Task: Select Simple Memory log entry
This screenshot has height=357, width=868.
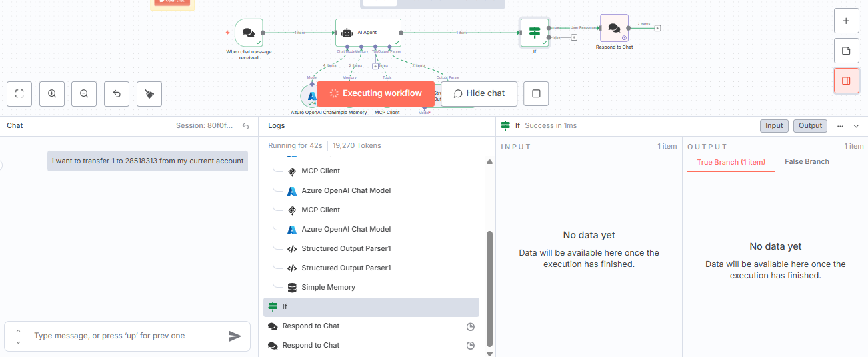Action: point(328,288)
